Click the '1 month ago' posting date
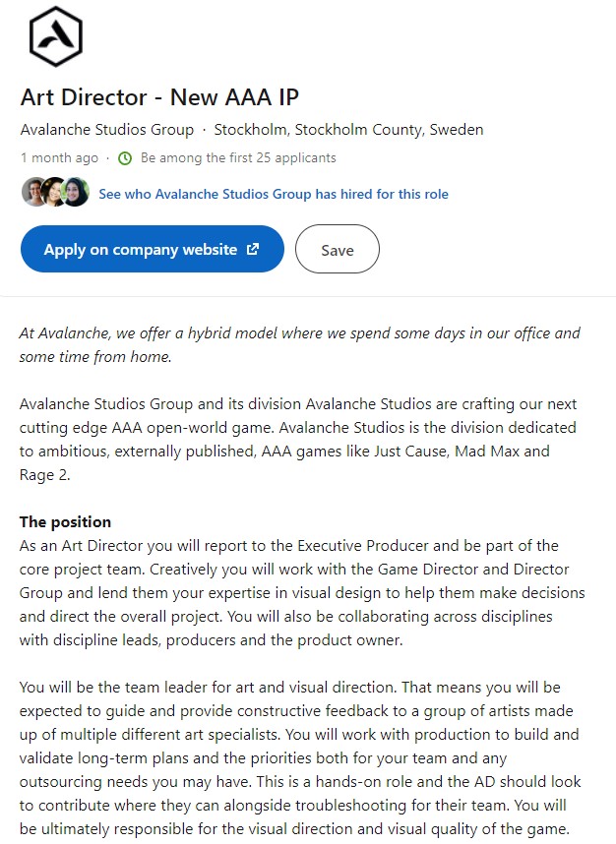Image resolution: width=616 pixels, height=844 pixels. click(59, 157)
